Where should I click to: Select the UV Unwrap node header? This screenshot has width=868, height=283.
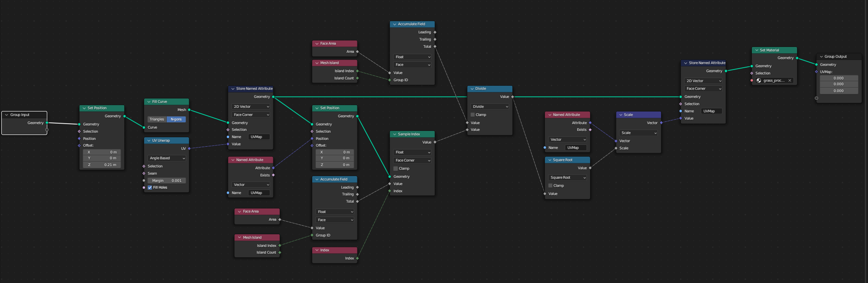click(166, 140)
